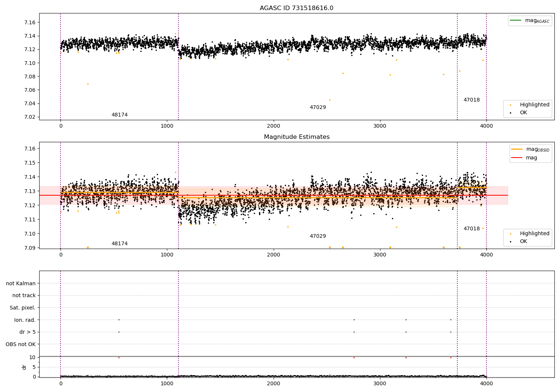Select 'Highlighted' legend entry in Magnitude Estimates plot
The height and width of the screenshot is (392, 560).
[535, 233]
